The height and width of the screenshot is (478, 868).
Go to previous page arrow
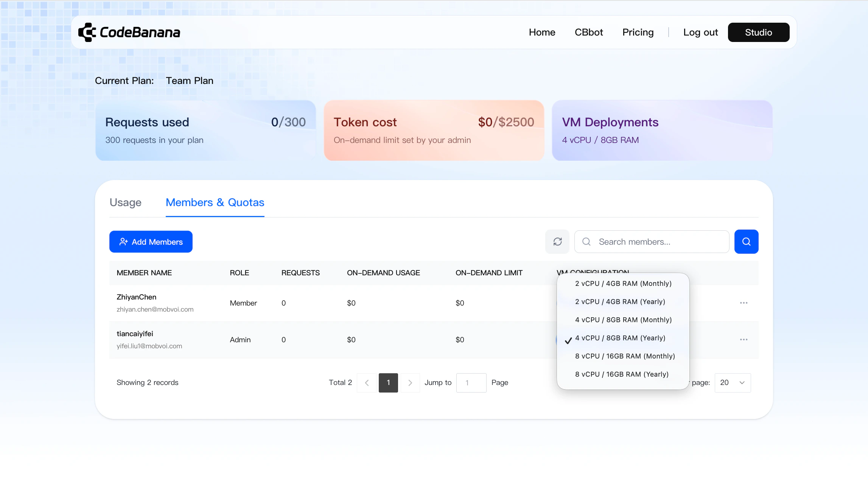pyautogui.click(x=367, y=383)
